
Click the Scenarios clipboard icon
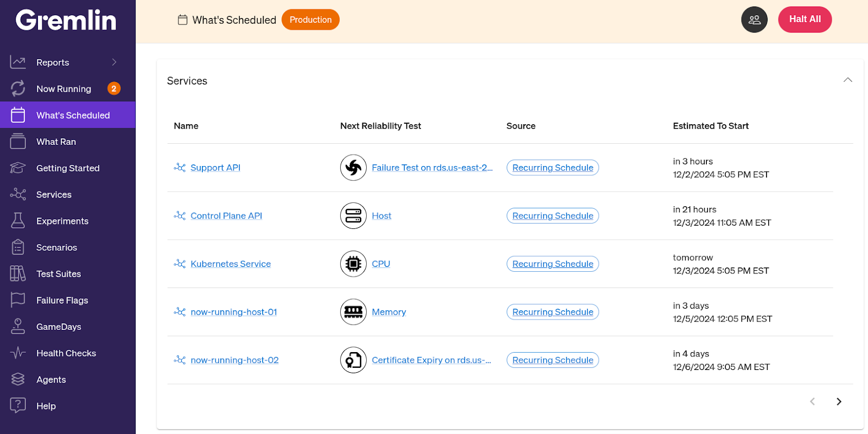(x=18, y=247)
